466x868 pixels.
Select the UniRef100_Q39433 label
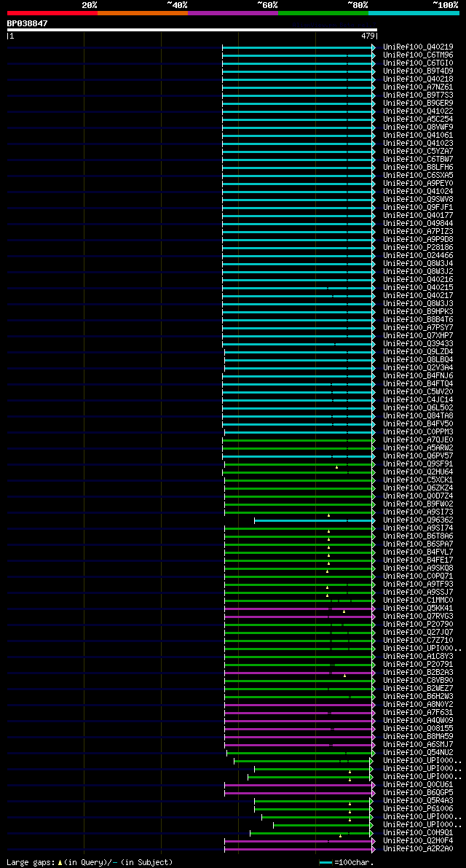418,344
